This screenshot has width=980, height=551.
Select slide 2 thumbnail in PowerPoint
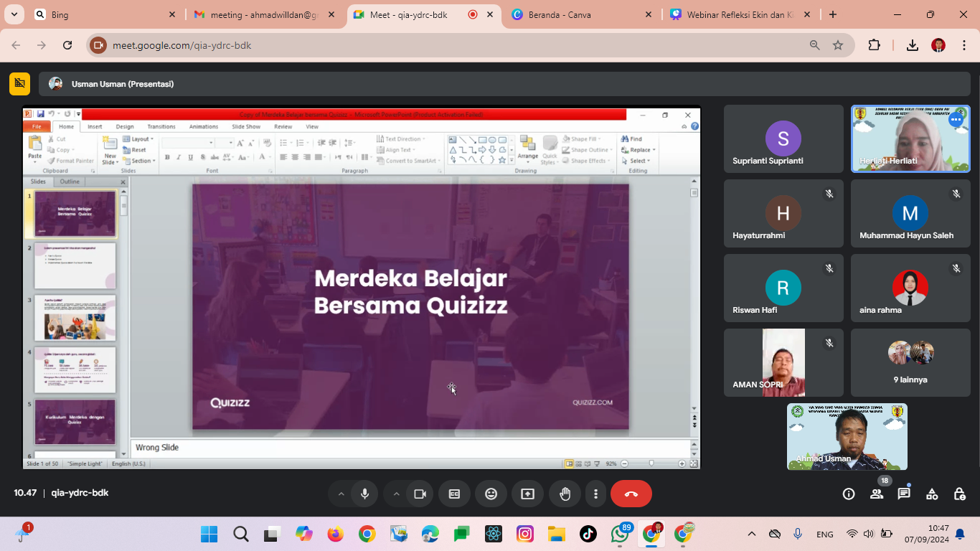(x=75, y=265)
